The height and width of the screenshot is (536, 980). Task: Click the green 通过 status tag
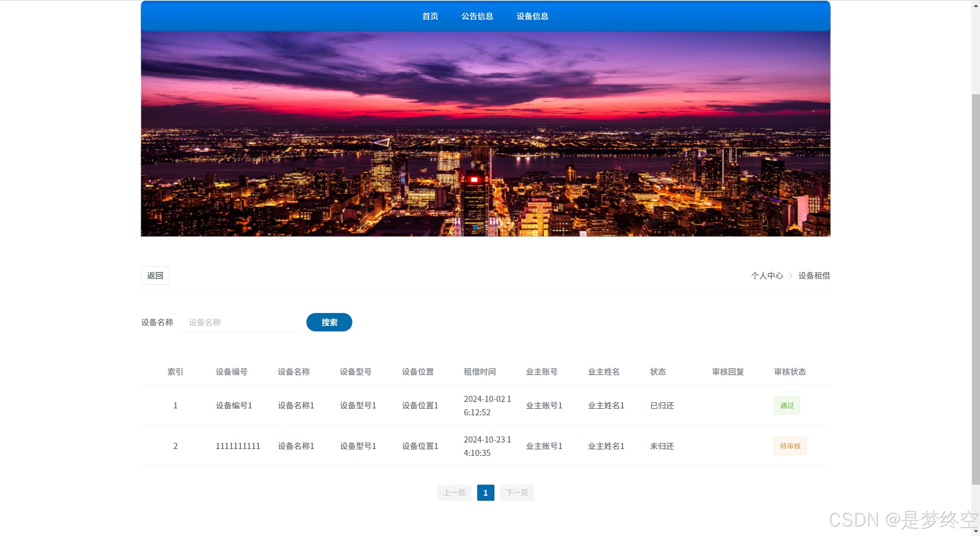[787, 405]
